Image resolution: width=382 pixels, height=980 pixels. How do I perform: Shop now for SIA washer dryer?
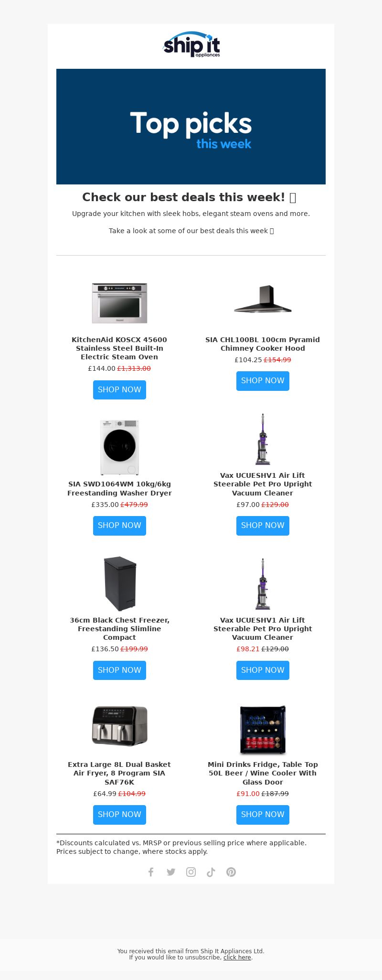(x=119, y=526)
